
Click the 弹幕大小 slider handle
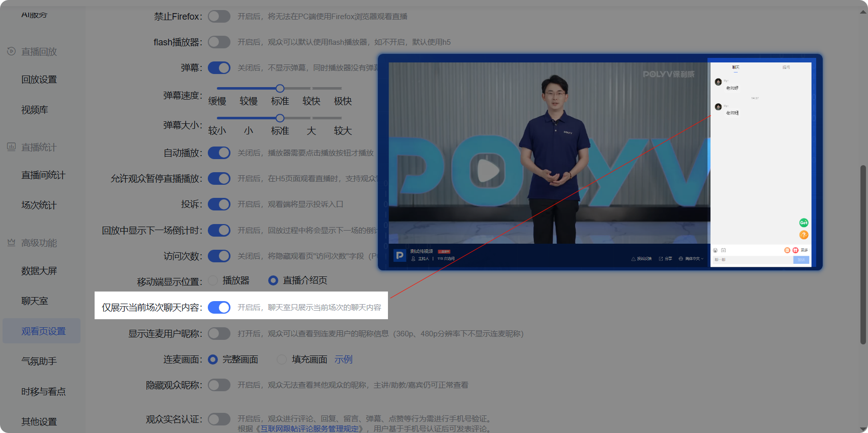(280, 118)
